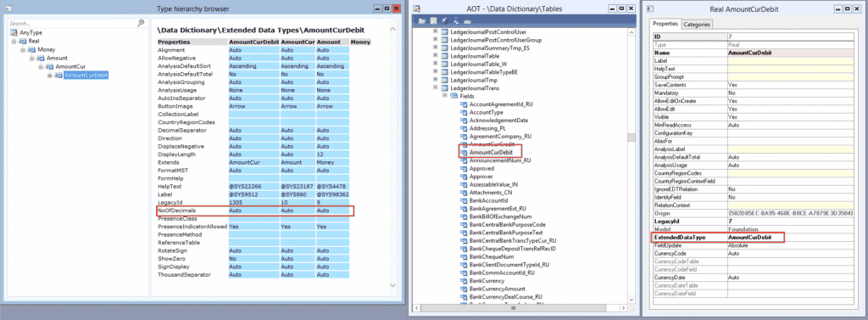
Task: Select the Properties tab
Action: [x=665, y=23]
